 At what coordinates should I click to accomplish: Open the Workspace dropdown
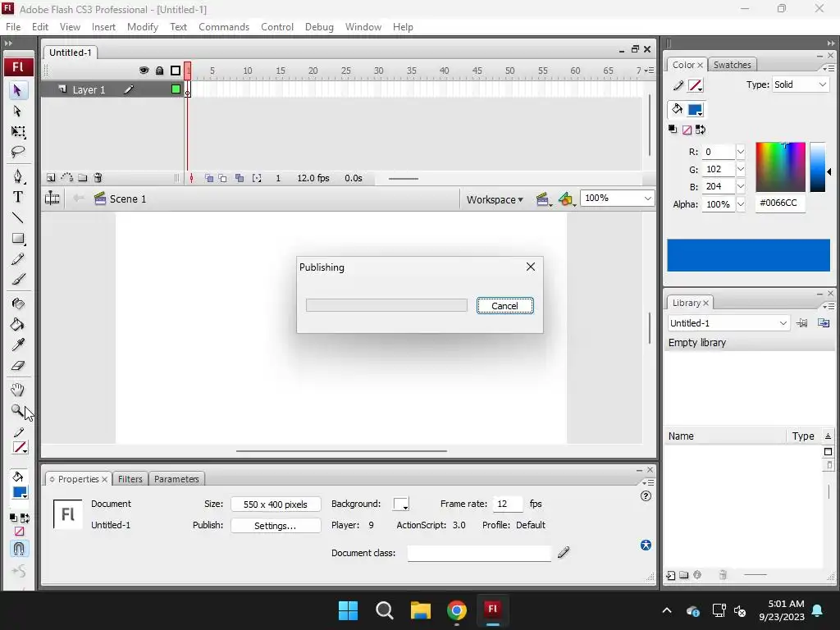pos(495,200)
